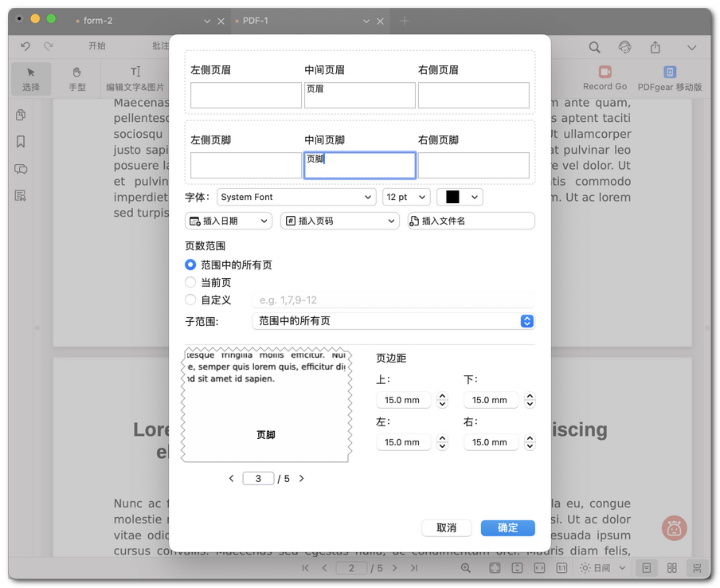Click the zoom in icon in status bar
Viewport: 720px width, 588px height.
pyautogui.click(x=467, y=568)
